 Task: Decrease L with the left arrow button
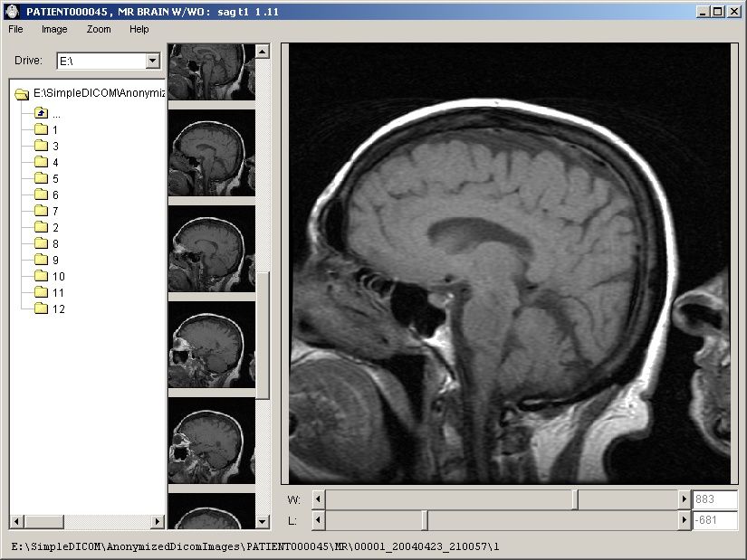[x=318, y=520]
